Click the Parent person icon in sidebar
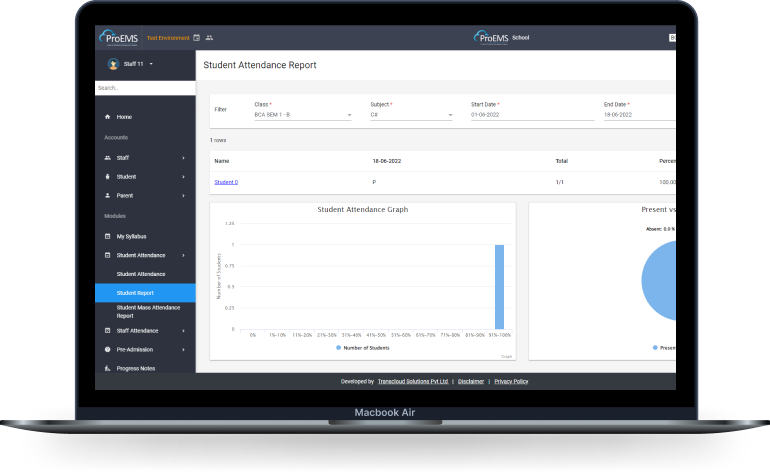The width and height of the screenshot is (770, 476). coord(108,196)
